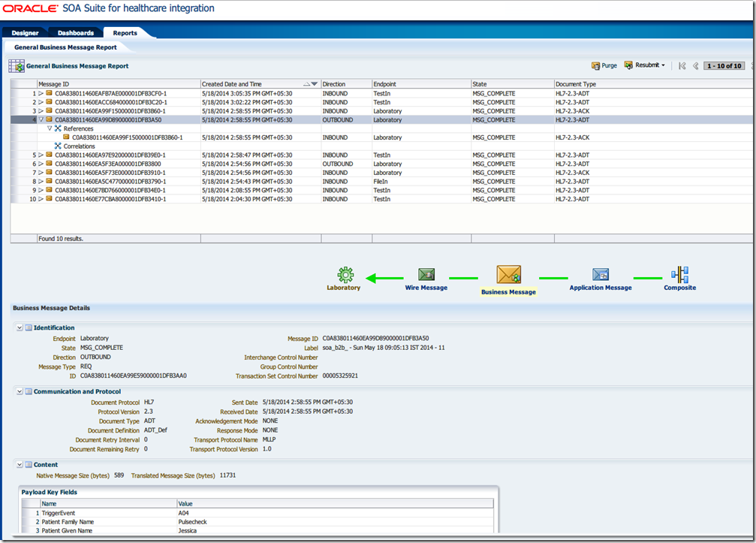The width and height of the screenshot is (756, 543).
Task: Select TriggerEvent payload key field row
Action: (x=258, y=513)
